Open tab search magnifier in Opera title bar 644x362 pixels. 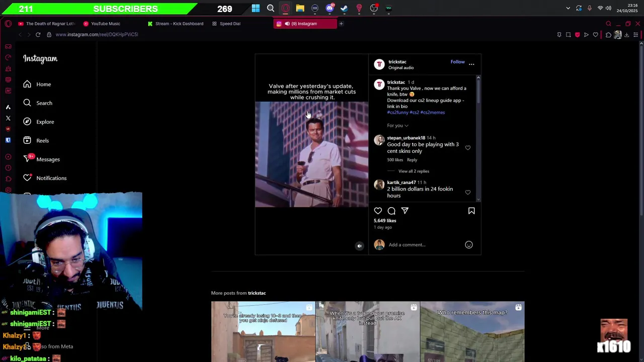point(608,24)
